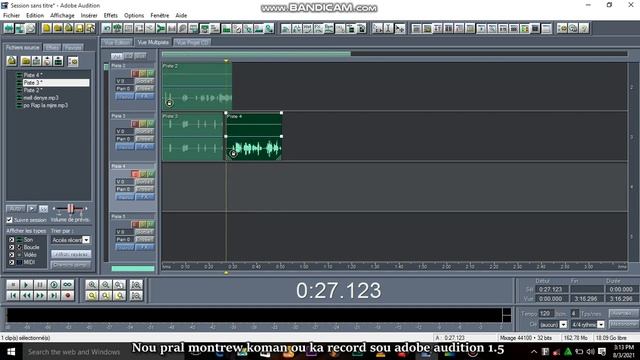Click the selected Piste 4 audio clip

[253, 136]
